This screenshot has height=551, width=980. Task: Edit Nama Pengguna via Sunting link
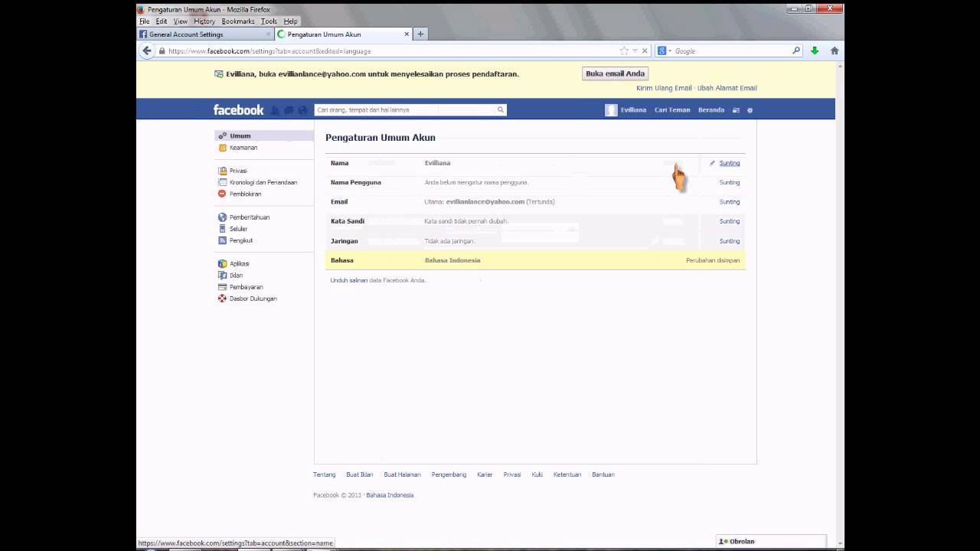729,182
